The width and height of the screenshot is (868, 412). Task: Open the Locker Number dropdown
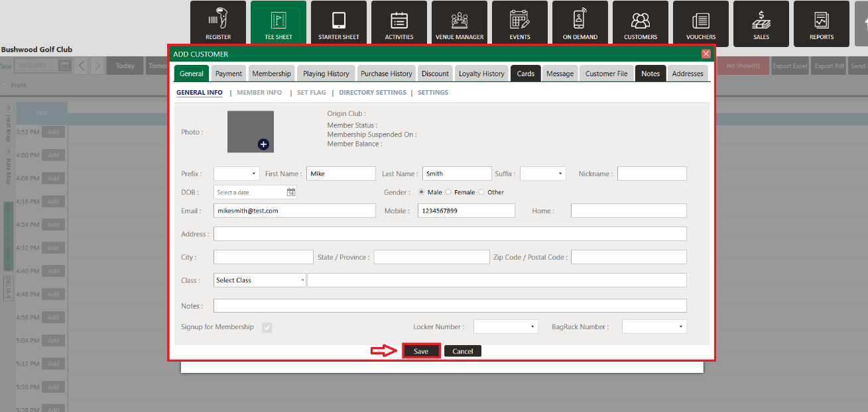505,327
